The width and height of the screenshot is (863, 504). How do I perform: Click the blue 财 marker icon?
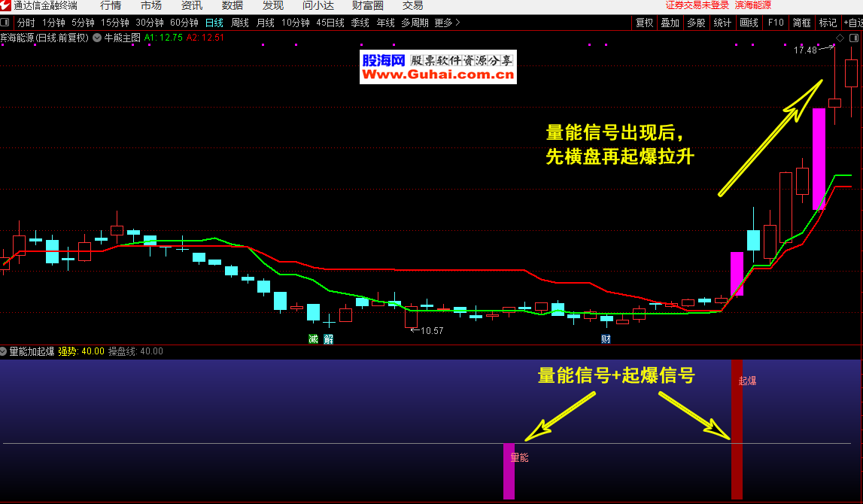pos(606,339)
